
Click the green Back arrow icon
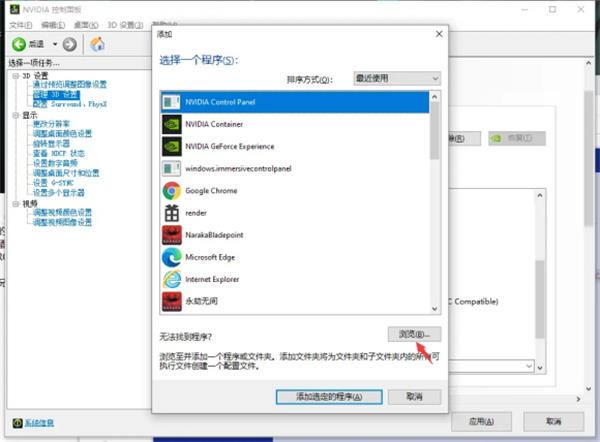tap(19, 44)
